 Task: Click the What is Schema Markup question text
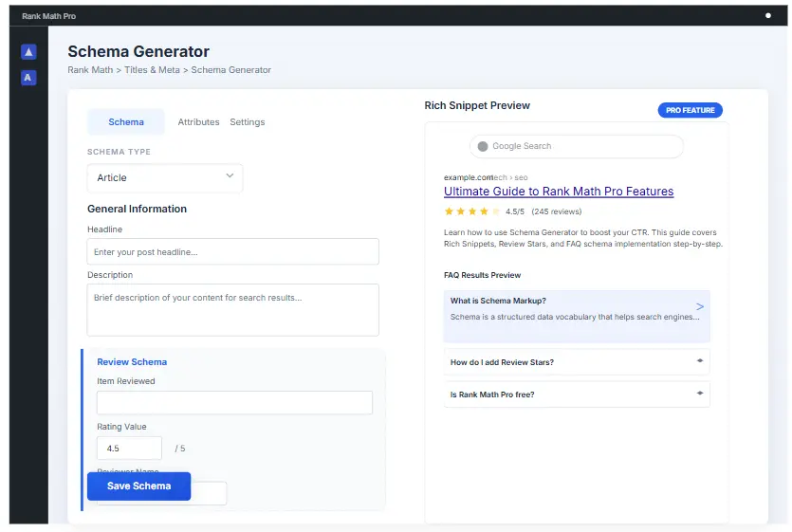click(x=498, y=301)
